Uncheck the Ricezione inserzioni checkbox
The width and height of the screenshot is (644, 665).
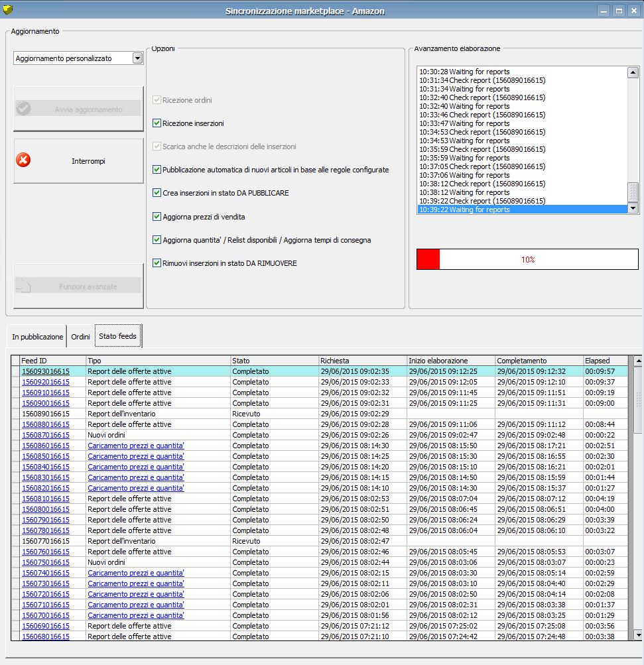coord(157,123)
